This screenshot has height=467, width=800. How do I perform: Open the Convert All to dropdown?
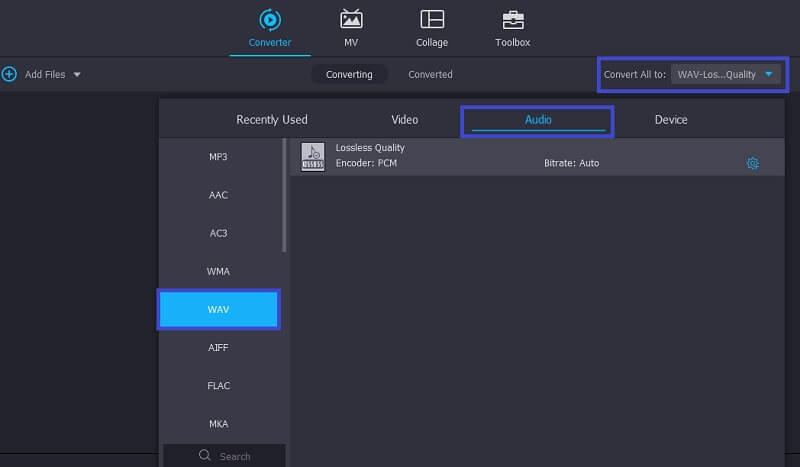[x=726, y=74]
